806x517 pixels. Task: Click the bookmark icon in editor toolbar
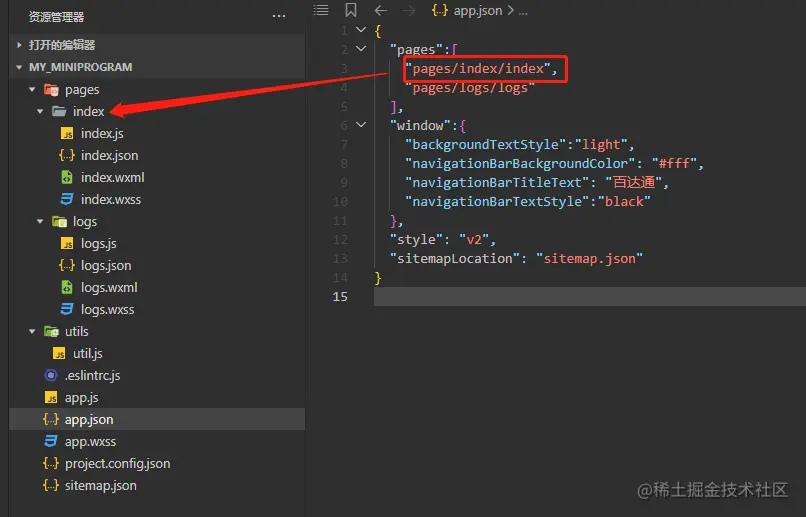click(x=351, y=10)
